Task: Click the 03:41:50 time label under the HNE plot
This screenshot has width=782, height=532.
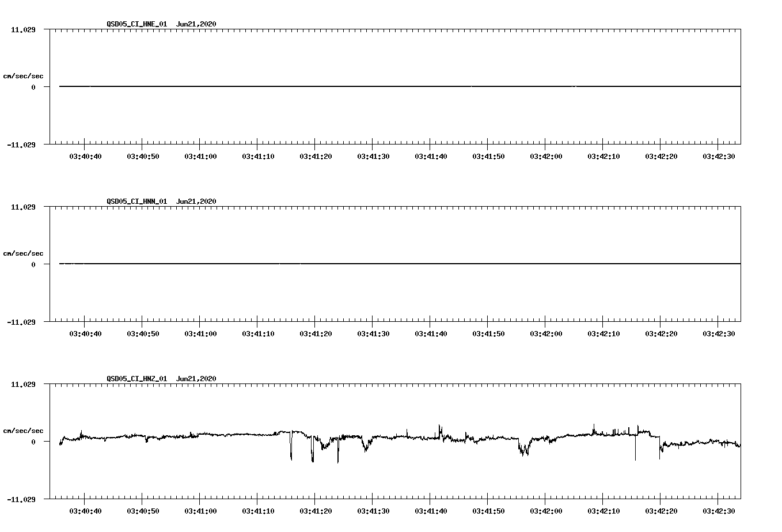Action: [x=488, y=157]
